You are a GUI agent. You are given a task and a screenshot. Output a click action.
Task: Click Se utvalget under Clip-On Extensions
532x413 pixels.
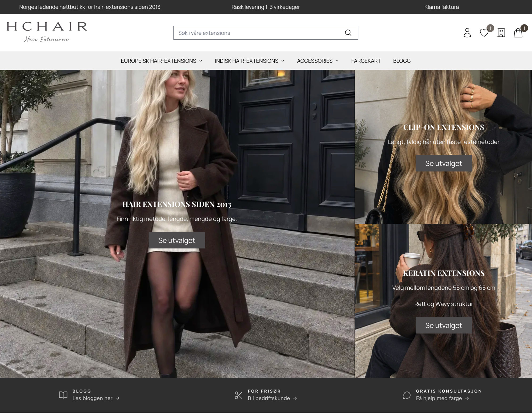[x=444, y=163]
